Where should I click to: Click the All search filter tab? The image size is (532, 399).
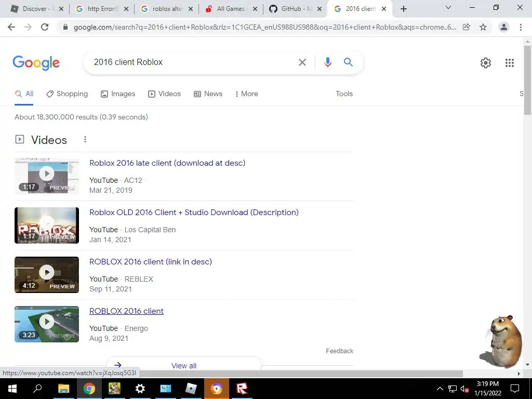[24, 94]
